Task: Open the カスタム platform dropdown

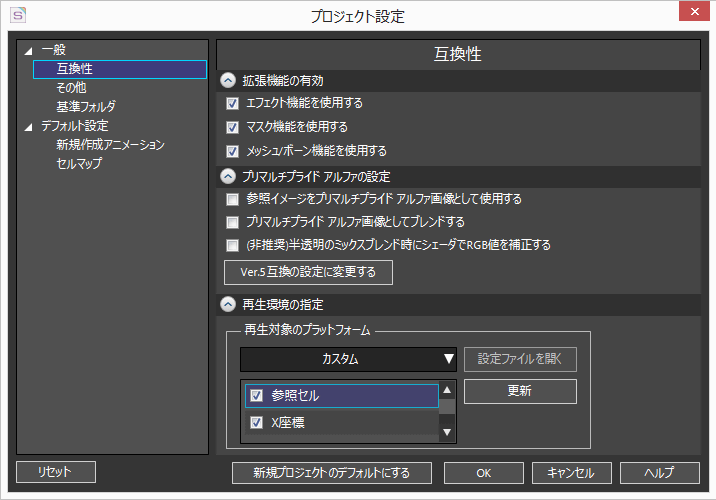Action: [348, 359]
